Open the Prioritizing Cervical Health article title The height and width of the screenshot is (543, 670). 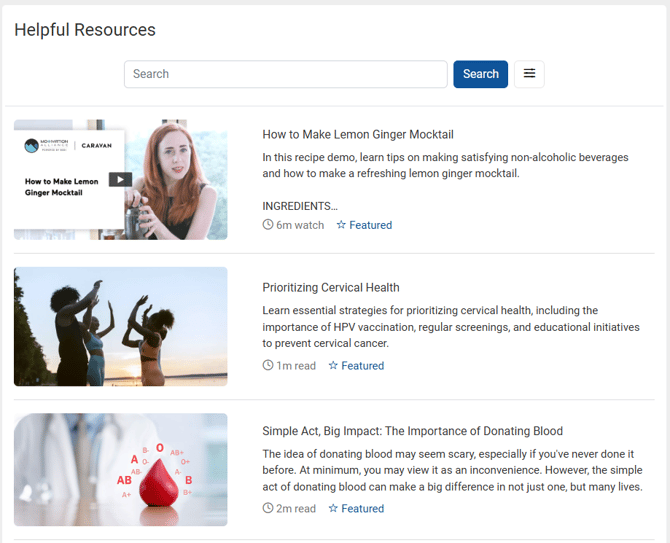(x=331, y=288)
